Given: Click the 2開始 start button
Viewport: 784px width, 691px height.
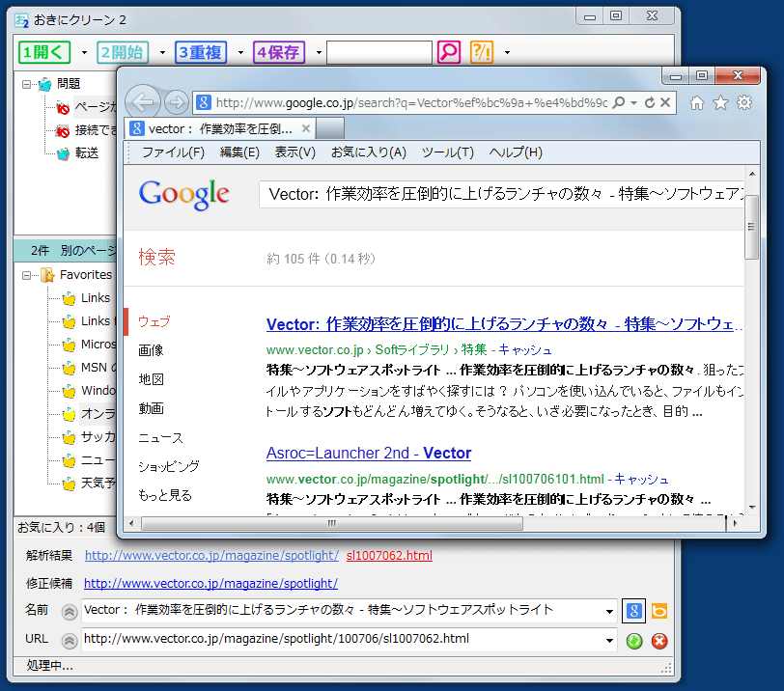Looking at the screenshot, I should pos(123,52).
